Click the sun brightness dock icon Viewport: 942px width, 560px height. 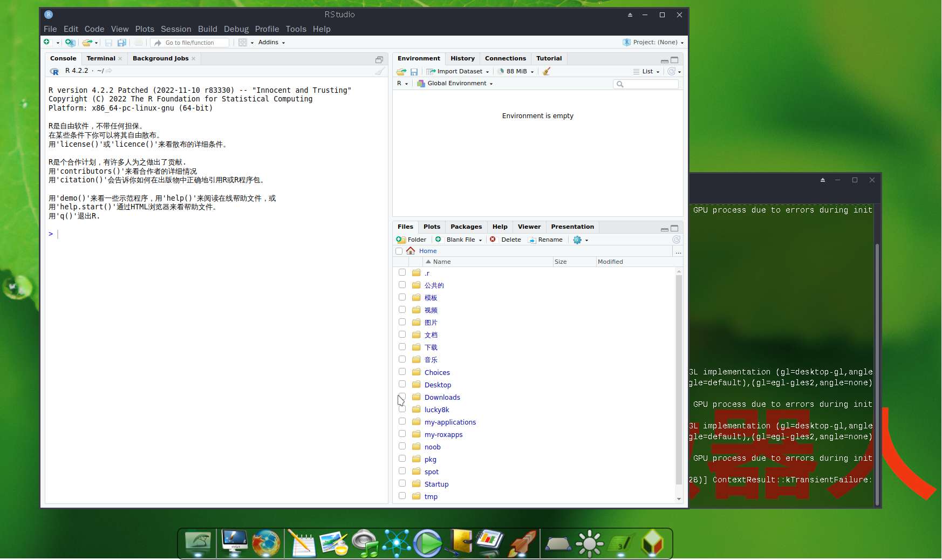pyautogui.click(x=589, y=543)
